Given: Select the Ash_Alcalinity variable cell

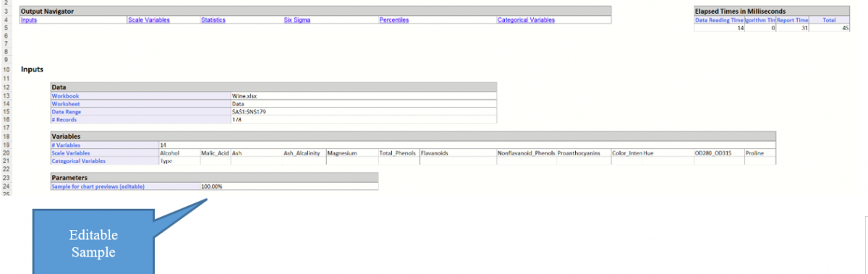Looking at the screenshot, I should pos(305,153).
